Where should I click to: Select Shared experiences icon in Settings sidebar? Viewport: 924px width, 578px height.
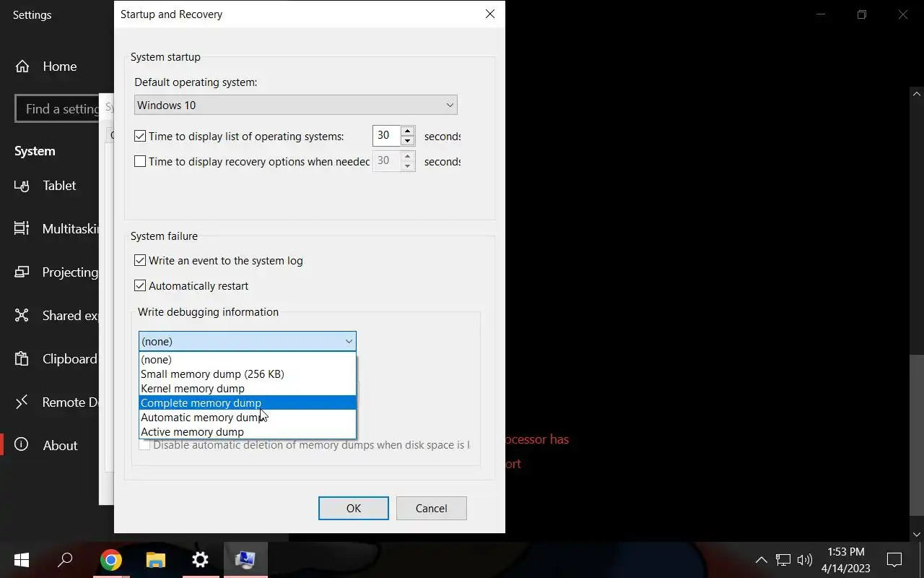point(22,316)
